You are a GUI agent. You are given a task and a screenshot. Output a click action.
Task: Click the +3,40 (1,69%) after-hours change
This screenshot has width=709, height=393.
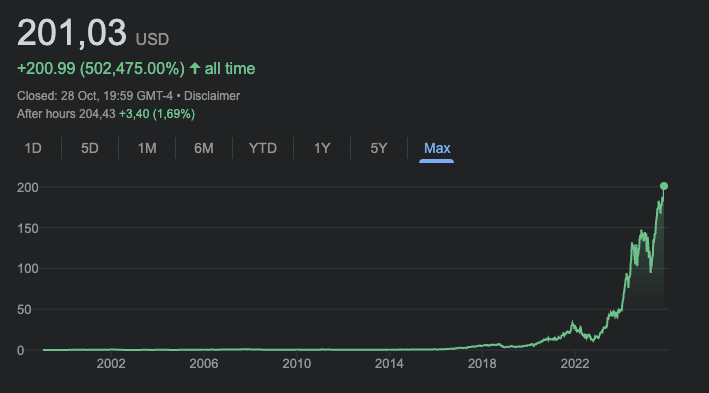click(157, 114)
